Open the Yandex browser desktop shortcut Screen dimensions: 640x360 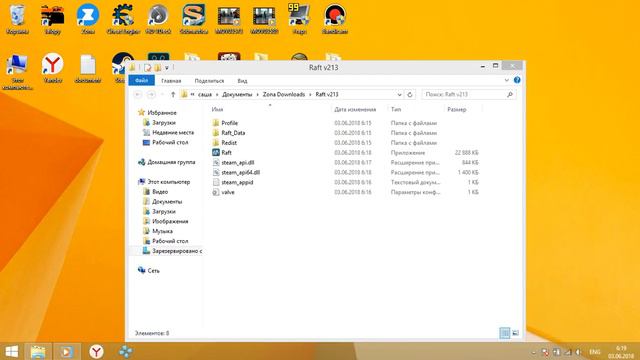(53, 68)
